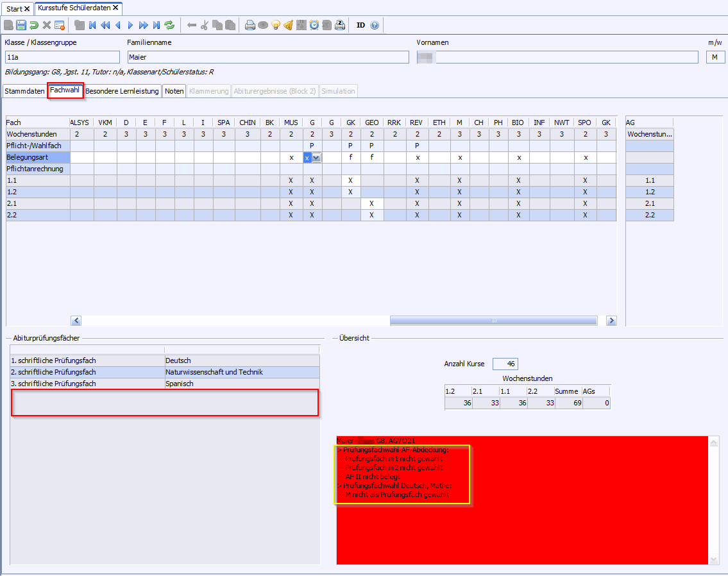Viewport: 728px width, 576px height.
Task: Jump to last record with navigation icon
Action: pyautogui.click(x=156, y=25)
